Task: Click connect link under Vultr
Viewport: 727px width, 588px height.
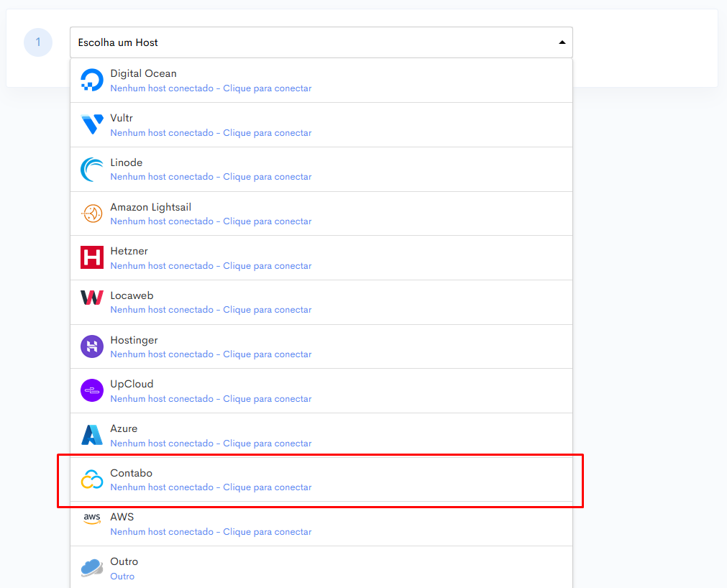Action: coord(211,132)
